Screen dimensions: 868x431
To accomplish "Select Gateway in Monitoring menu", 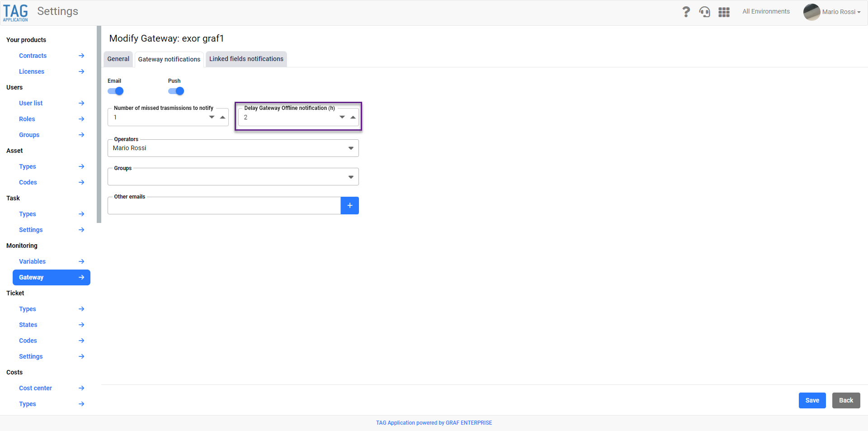I will [x=52, y=277].
